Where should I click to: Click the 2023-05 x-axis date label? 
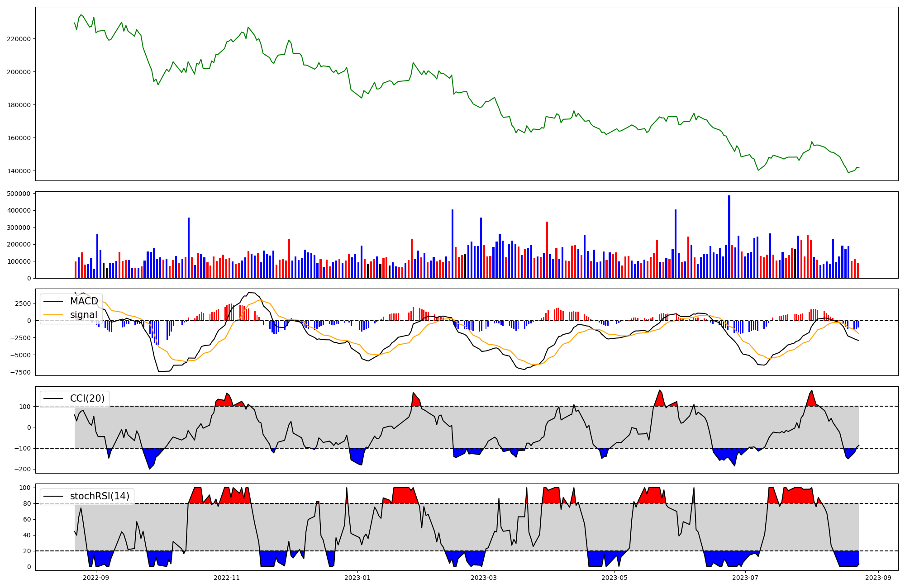(615, 578)
